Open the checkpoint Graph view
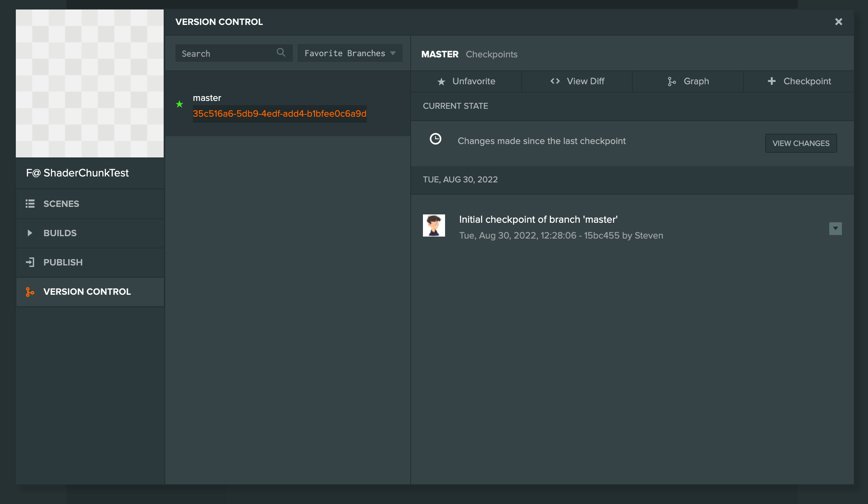This screenshot has width=868, height=504. 688,81
